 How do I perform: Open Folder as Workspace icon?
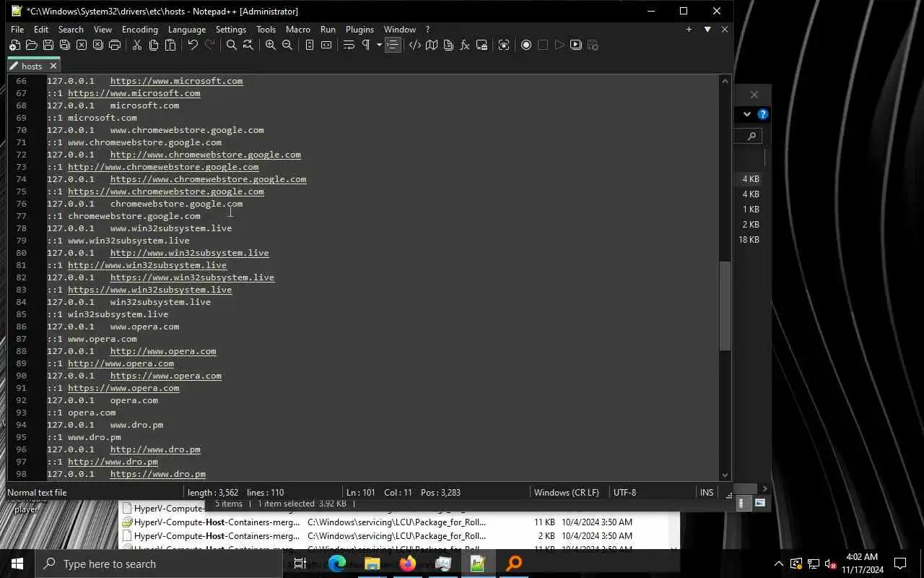pyautogui.click(x=481, y=45)
